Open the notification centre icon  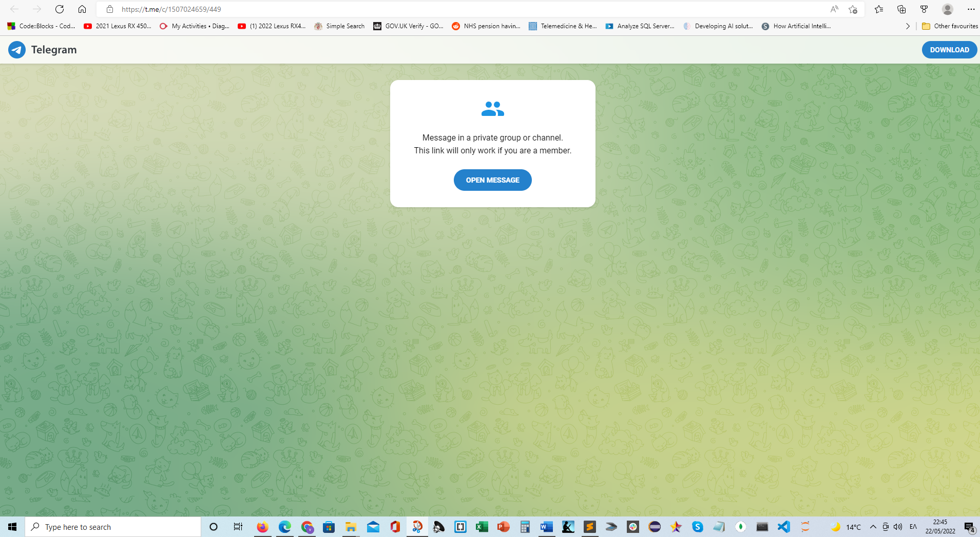969,527
